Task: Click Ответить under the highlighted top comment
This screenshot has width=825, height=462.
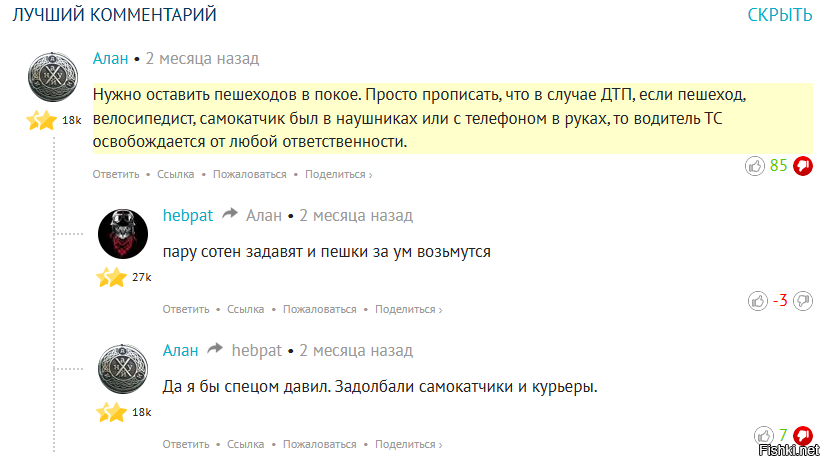Action: [x=116, y=174]
